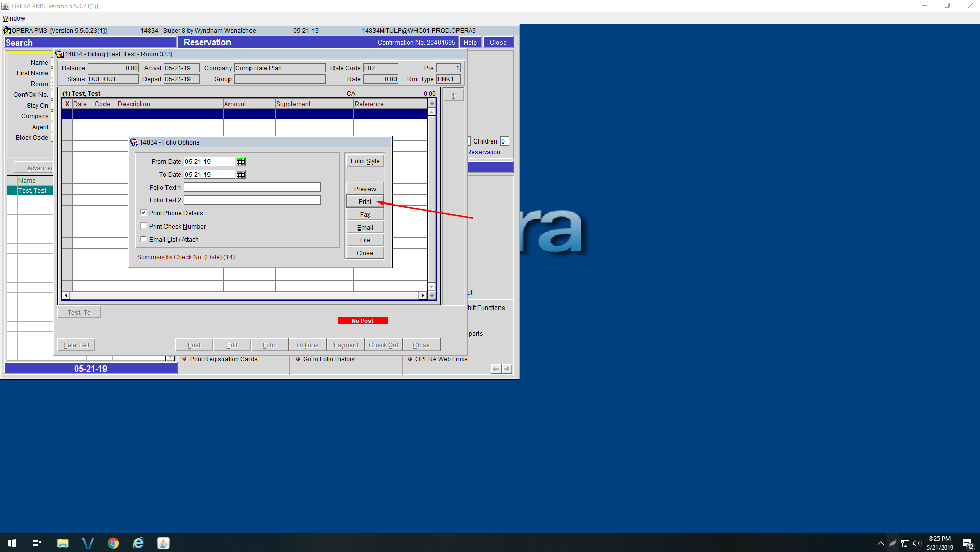Viewport: 980px width, 552px height.
Task: Click inside the Folio Text 1 field
Action: tap(252, 187)
